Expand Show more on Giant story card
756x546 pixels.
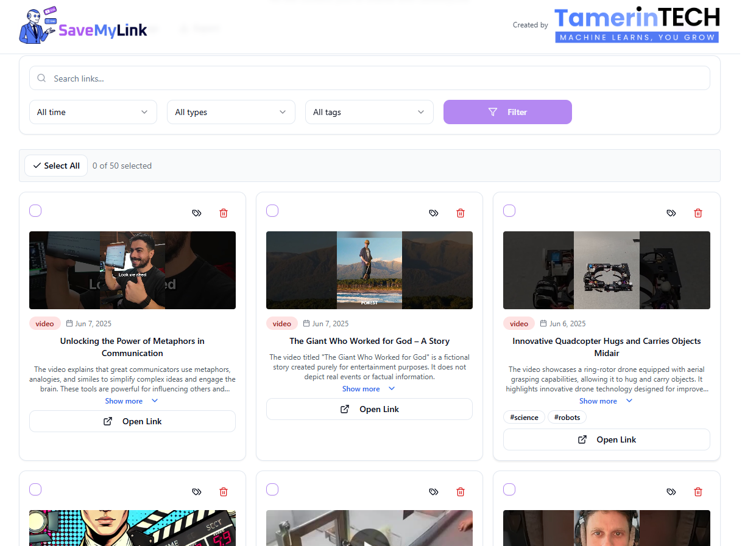[x=369, y=389]
